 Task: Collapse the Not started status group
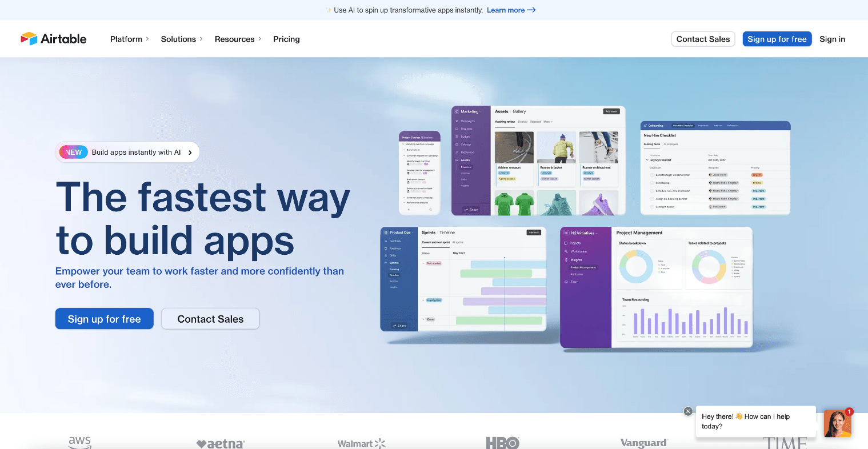click(424, 263)
